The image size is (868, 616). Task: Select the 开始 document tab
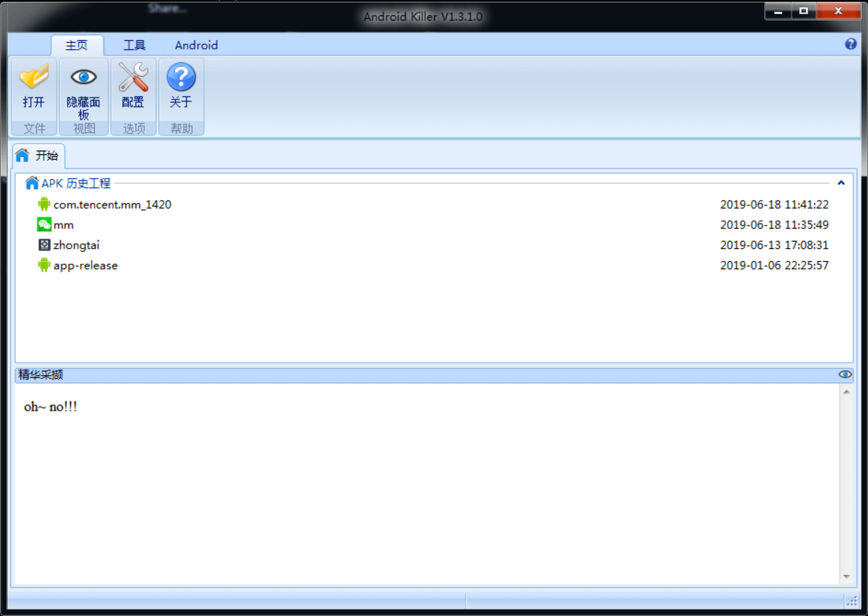pyautogui.click(x=38, y=155)
